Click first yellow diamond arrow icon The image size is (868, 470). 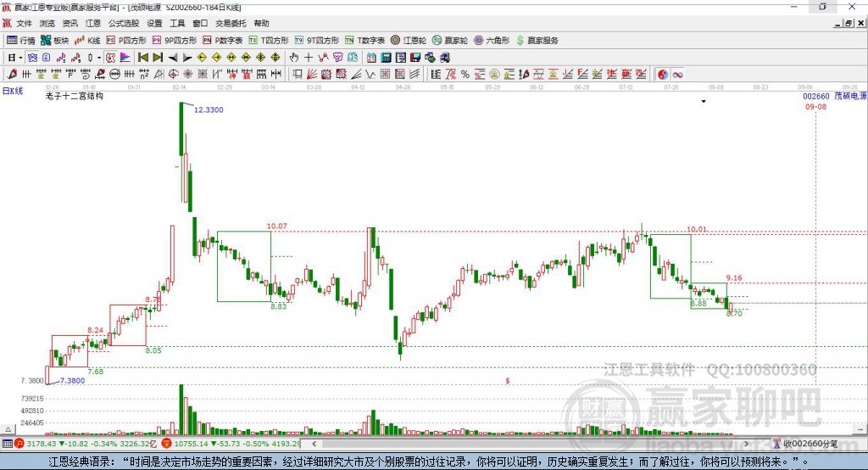tap(202, 58)
